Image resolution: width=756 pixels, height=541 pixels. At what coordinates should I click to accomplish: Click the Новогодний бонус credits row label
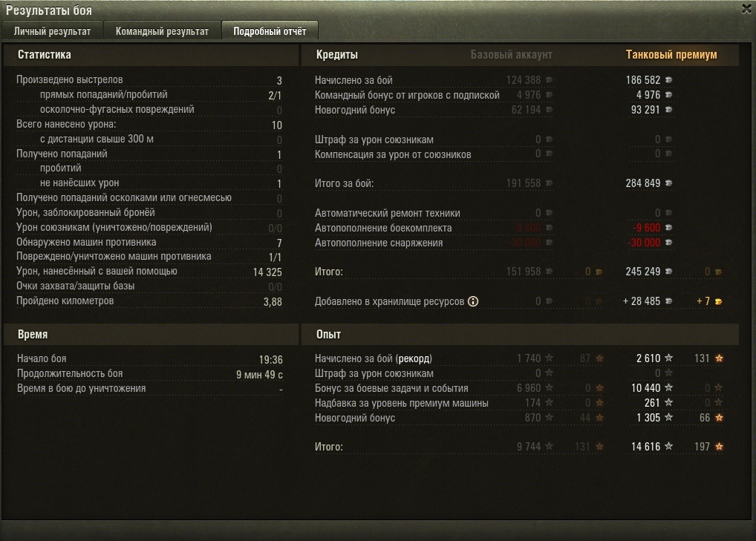(x=355, y=110)
